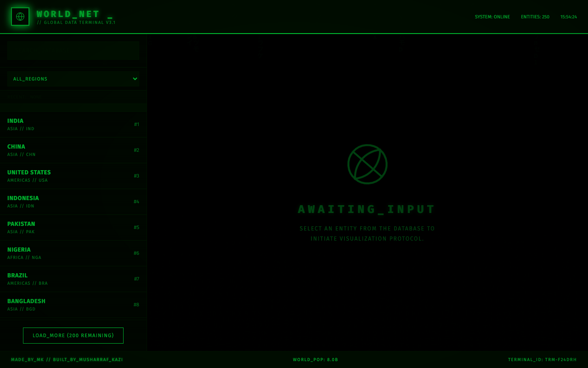
Task: Select United States from the list
Action: coord(73,176)
